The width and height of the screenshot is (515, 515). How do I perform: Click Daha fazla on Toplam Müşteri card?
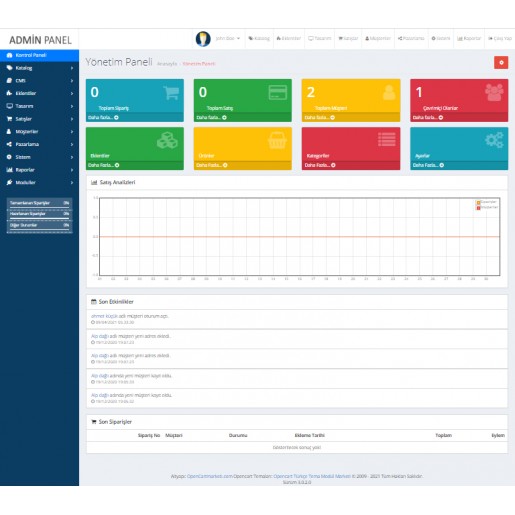coord(320,118)
